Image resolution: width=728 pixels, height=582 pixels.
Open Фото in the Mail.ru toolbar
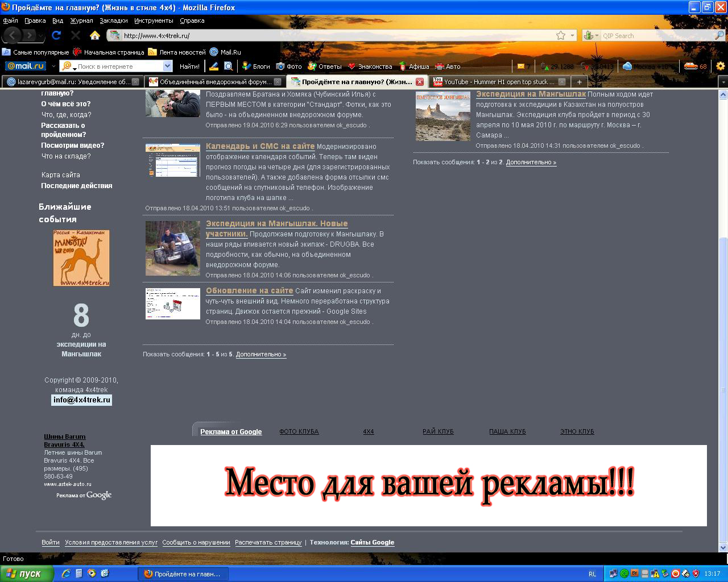(289, 66)
